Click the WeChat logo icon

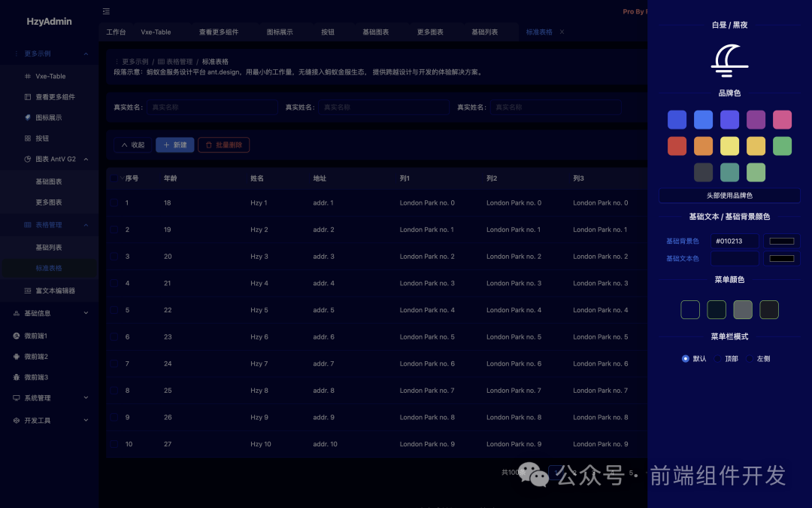coord(533,474)
